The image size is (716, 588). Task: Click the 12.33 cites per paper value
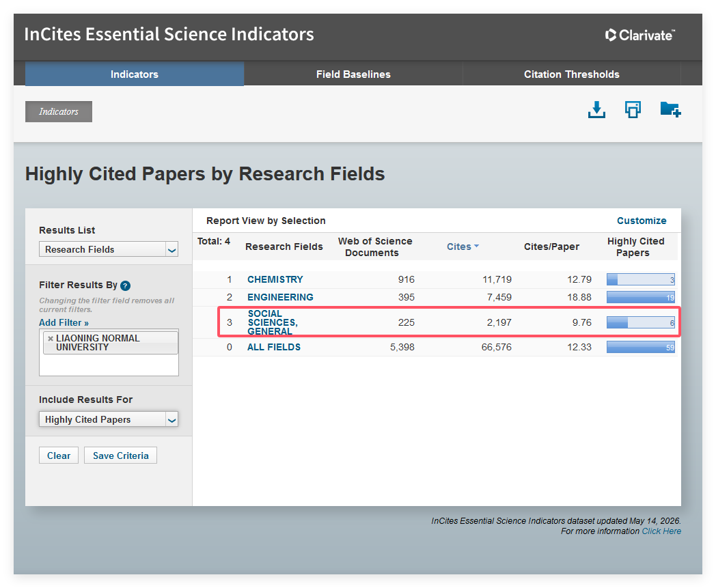coord(579,347)
